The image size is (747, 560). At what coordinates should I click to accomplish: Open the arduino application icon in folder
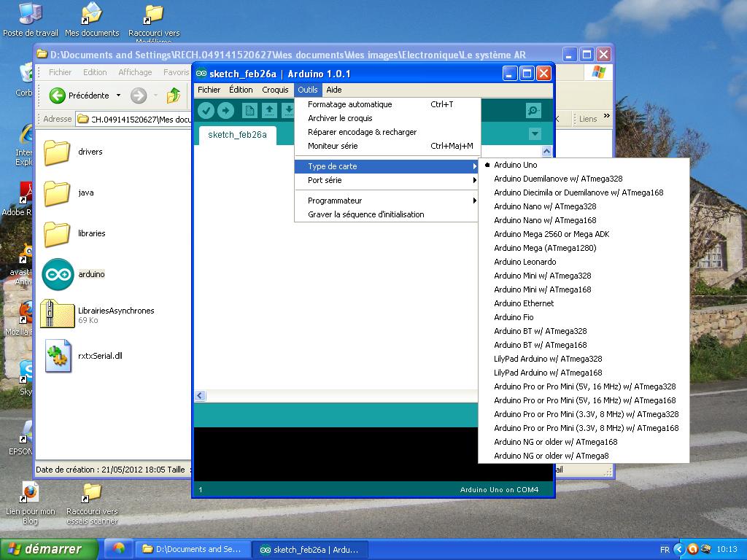pos(58,274)
